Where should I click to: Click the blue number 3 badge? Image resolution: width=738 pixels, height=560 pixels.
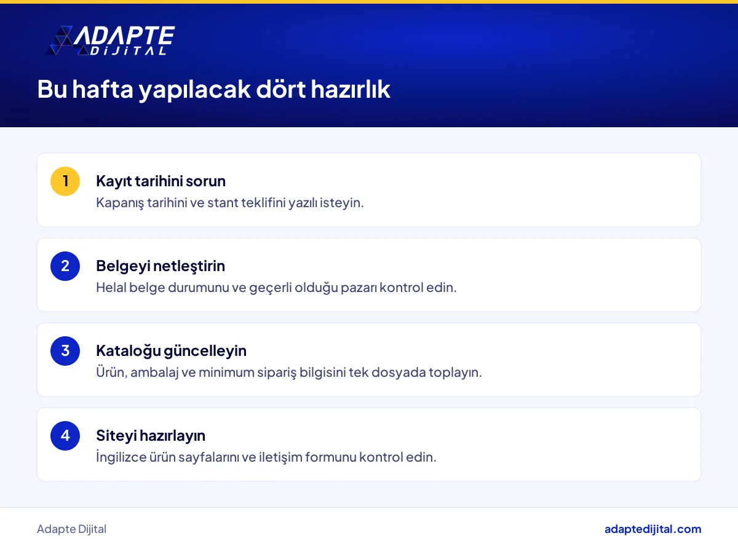[x=65, y=351]
